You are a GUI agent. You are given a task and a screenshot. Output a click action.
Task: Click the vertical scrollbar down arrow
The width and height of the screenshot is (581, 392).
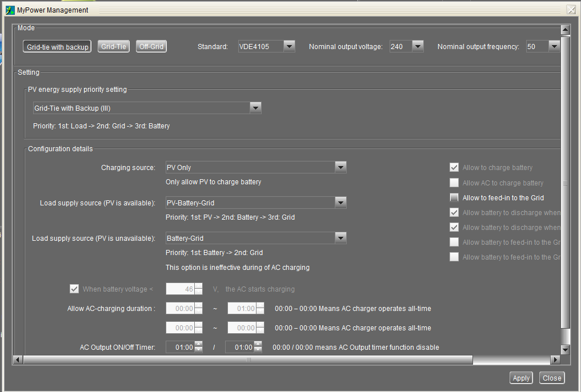tap(566, 349)
